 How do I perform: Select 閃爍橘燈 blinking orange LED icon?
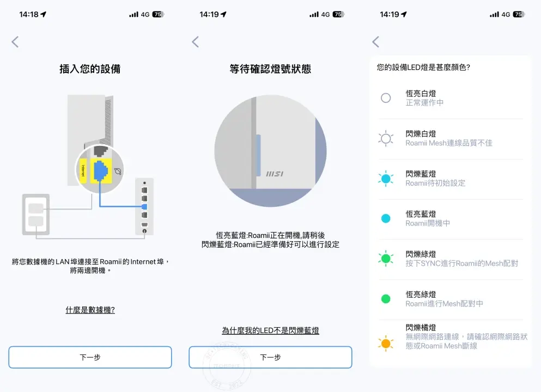pyautogui.click(x=386, y=344)
